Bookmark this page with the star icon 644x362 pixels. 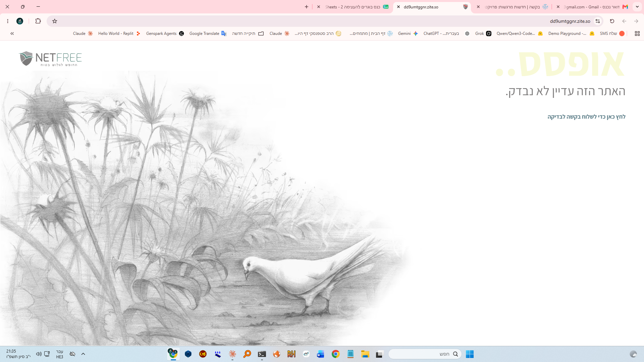tap(55, 21)
